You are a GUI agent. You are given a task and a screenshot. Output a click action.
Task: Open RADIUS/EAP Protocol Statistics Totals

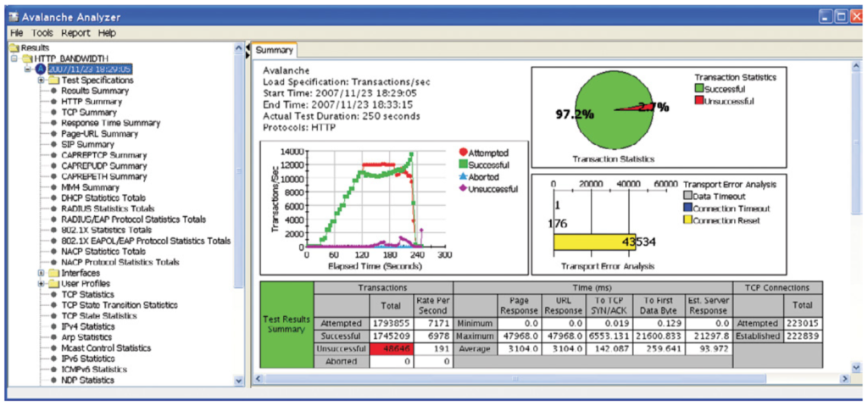tap(133, 220)
